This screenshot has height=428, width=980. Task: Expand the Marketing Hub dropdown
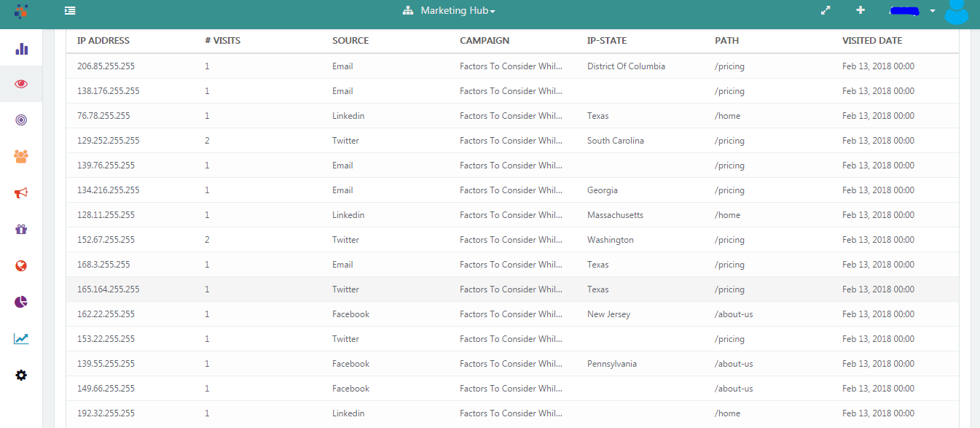point(449,11)
